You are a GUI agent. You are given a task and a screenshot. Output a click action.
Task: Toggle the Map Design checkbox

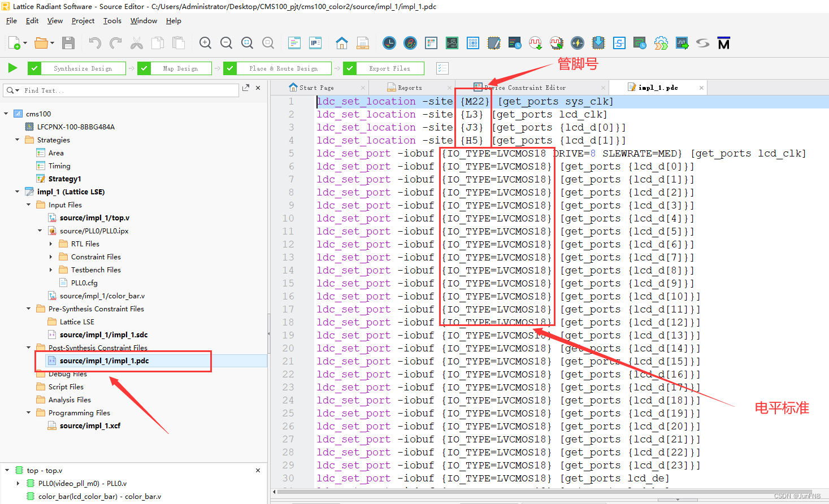point(144,68)
